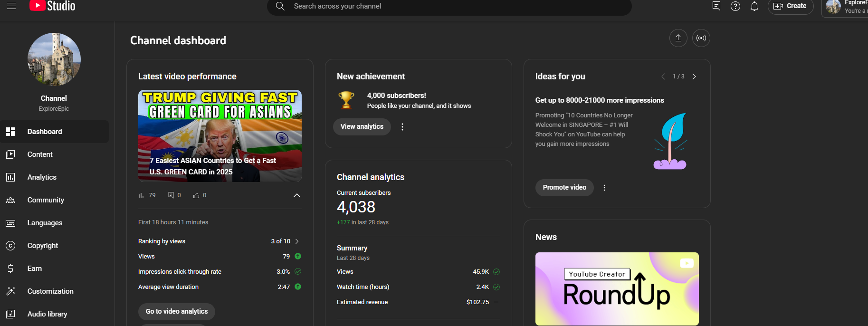Click the channel profile picture

tap(54, 59)
